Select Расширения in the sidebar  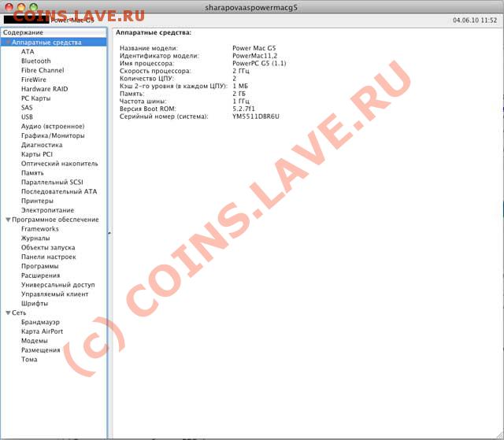40,275
